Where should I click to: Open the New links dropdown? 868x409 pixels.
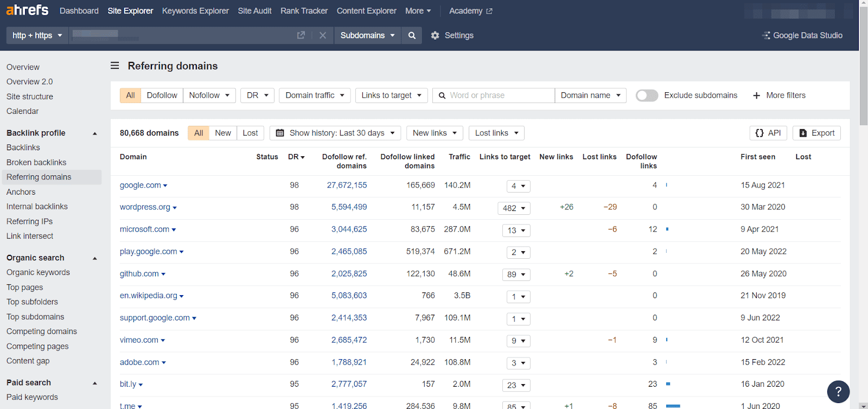(x=435, y=133)
